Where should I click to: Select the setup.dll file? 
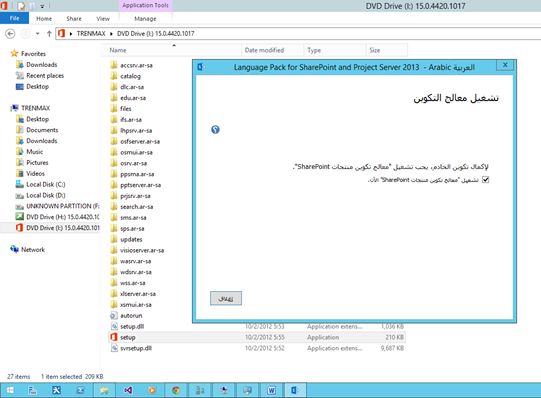click(x=132, y=326)
